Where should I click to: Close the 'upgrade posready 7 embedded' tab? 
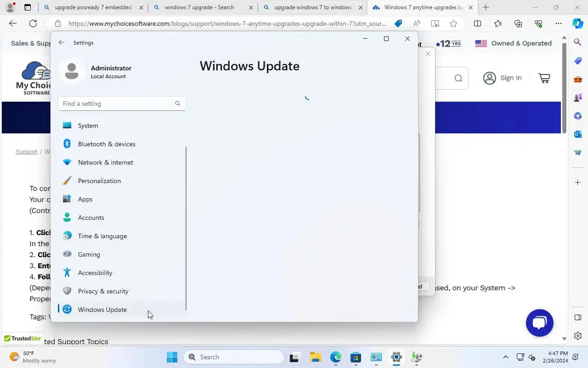(x=141, y=7)
